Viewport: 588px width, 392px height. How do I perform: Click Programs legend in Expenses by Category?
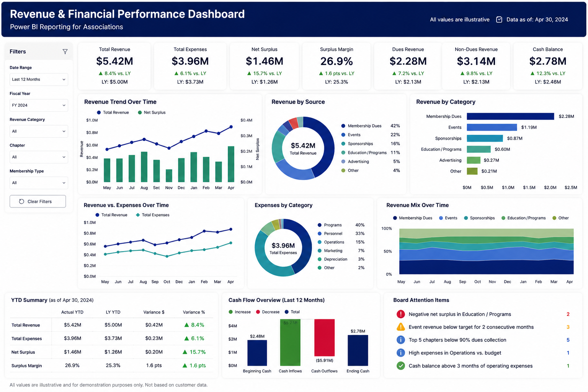click(x=330, y=225)
